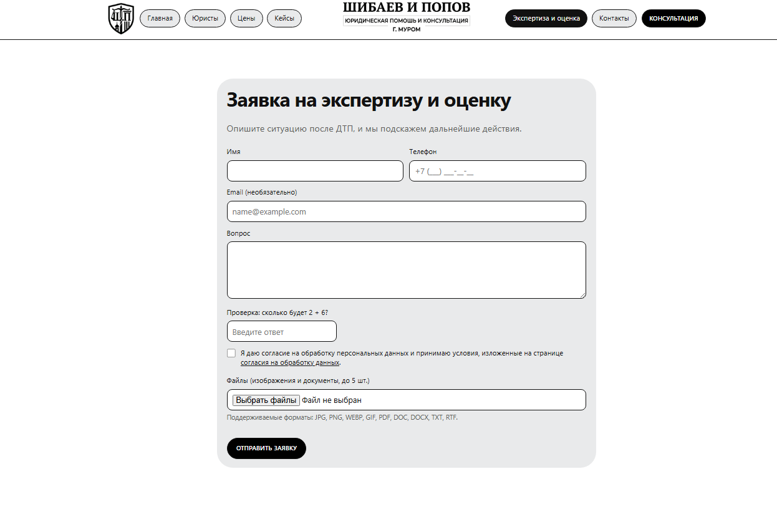Select the Экспертиза и оценка nav item

(546, 19)
